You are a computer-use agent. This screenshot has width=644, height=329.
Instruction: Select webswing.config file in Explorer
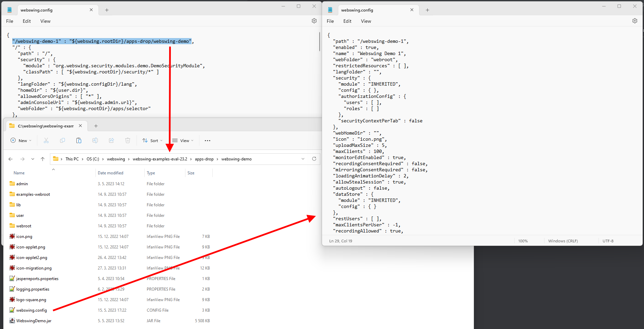tap(32, 310)
